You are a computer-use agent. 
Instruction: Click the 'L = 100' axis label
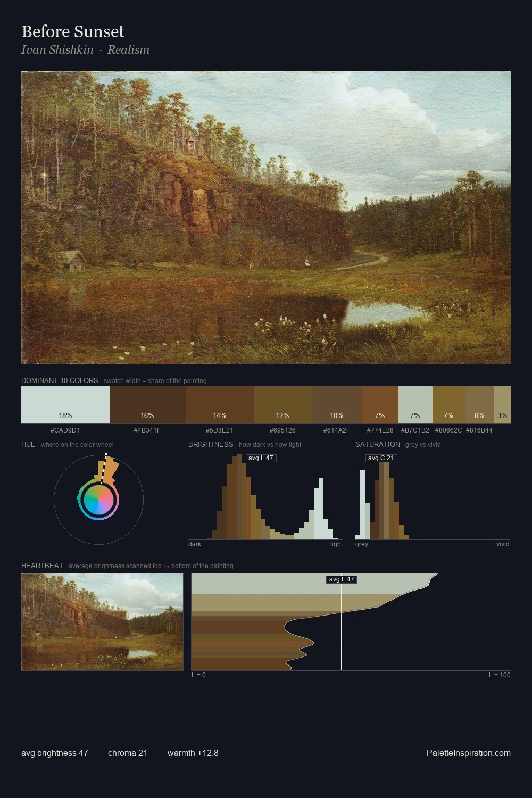tap(500, 675)
